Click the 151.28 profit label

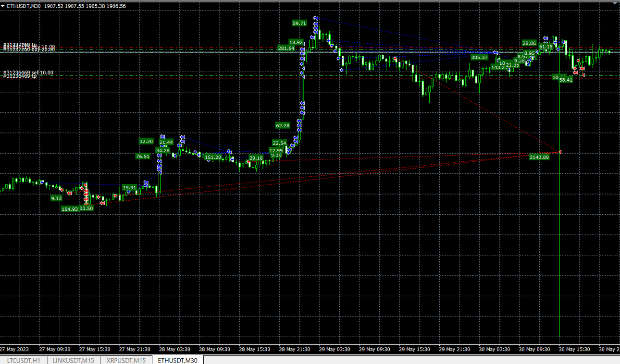[x=213, y=157]
